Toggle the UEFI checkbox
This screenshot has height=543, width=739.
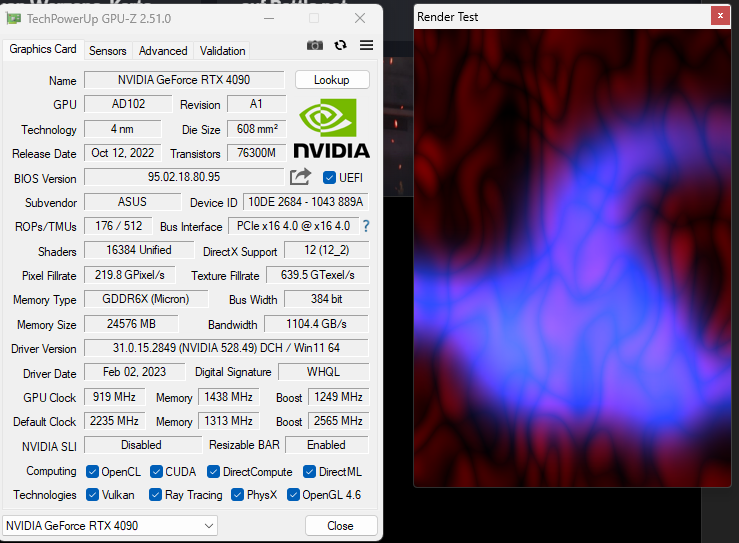(329, 178)
